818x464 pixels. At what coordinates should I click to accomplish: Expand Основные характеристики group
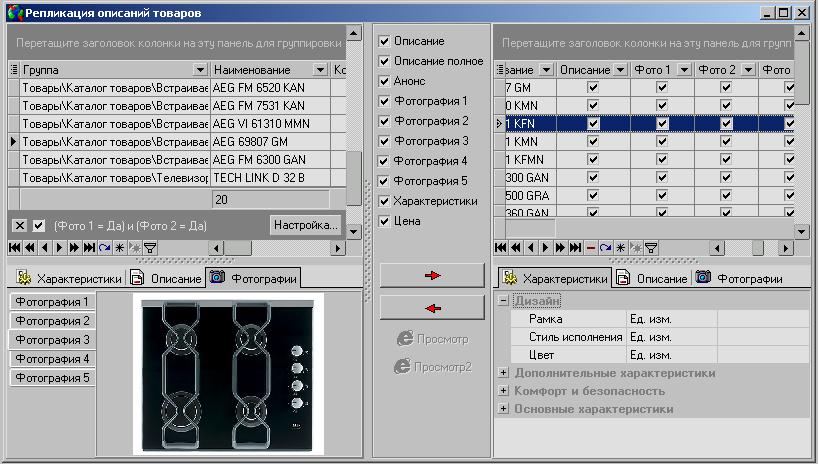(503, 409)
